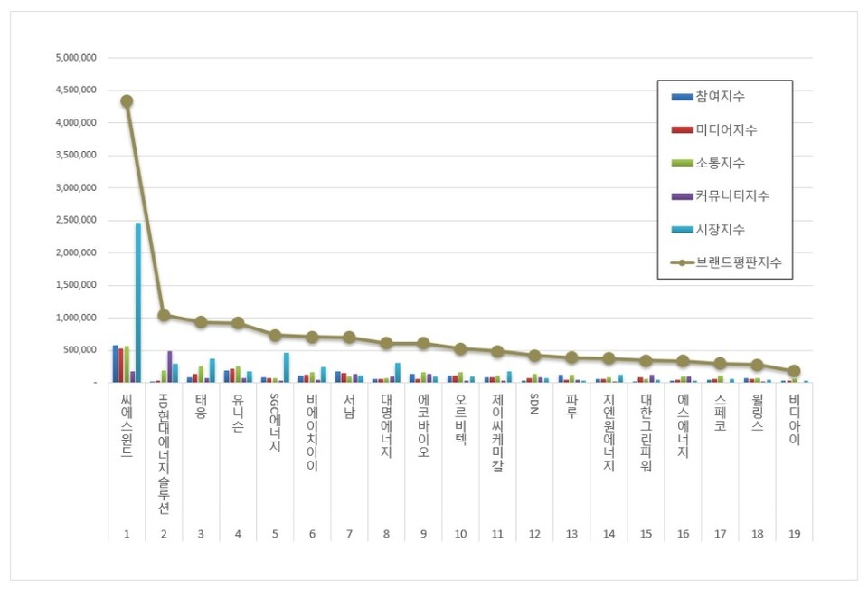This screenshot has height=590, width=868.
Task: Click the blue 참여지수 legend swatch
Action: pyautogui.click(x=682, y=97)
